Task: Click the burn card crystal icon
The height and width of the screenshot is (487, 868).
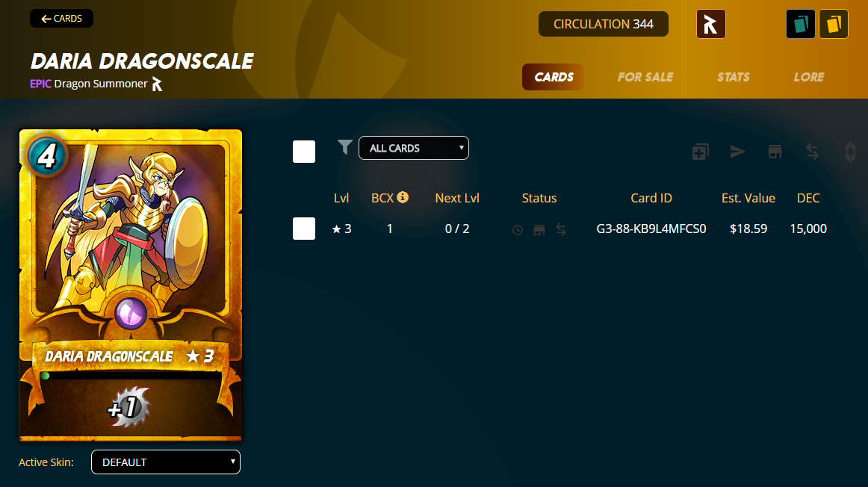Action: pyautogui.click(x=850, y=152)
